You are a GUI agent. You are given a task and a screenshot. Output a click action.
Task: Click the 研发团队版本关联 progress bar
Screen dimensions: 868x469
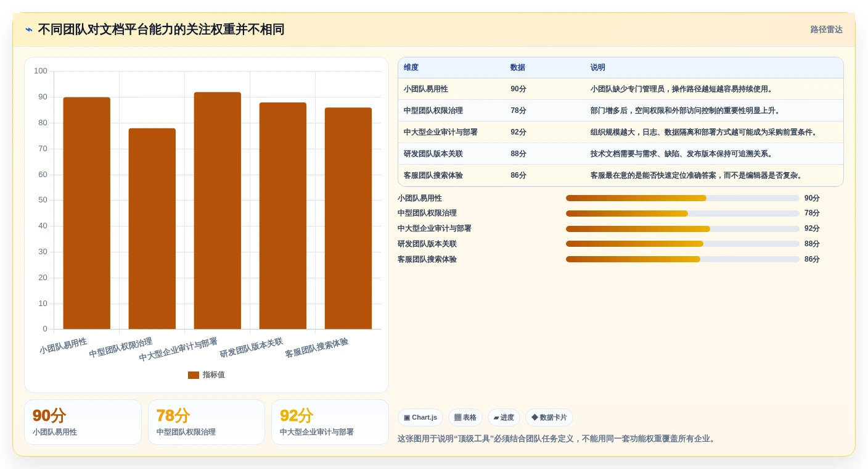tap(682, 244)
